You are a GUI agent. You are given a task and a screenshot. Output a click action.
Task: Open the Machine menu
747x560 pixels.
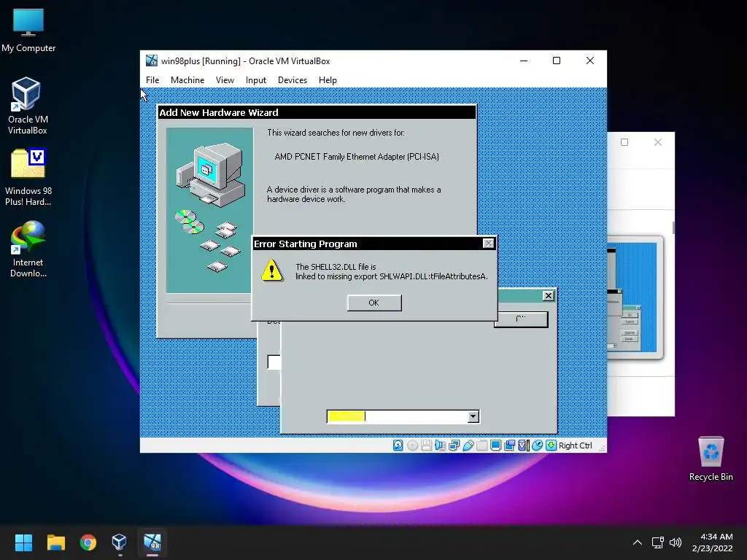[187, 80]
